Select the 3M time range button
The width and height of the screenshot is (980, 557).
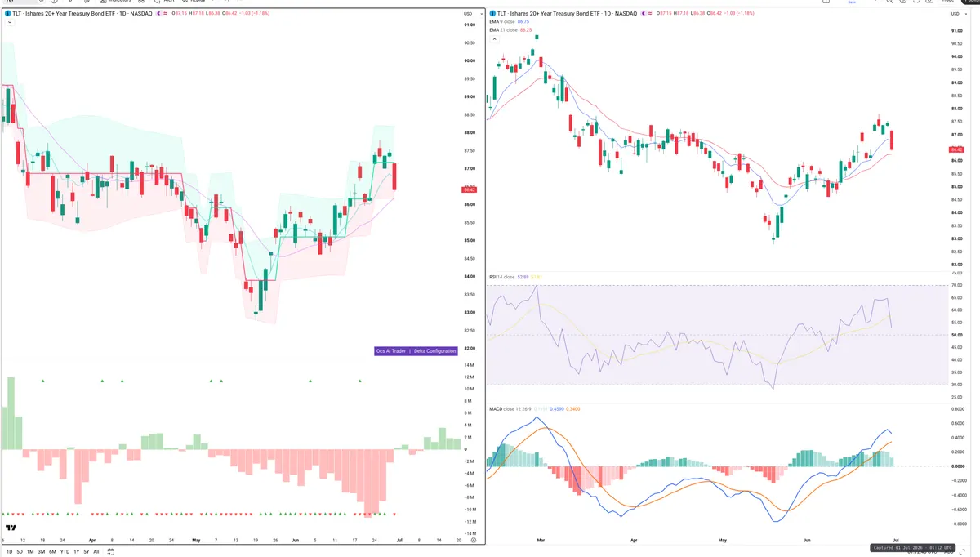tap(42, 551)
